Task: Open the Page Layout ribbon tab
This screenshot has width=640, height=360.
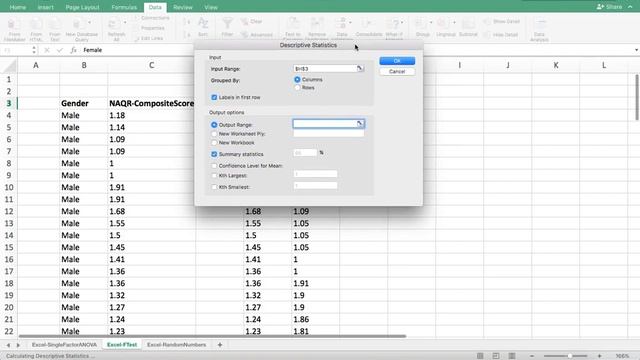Action: [x=82, y=7]
